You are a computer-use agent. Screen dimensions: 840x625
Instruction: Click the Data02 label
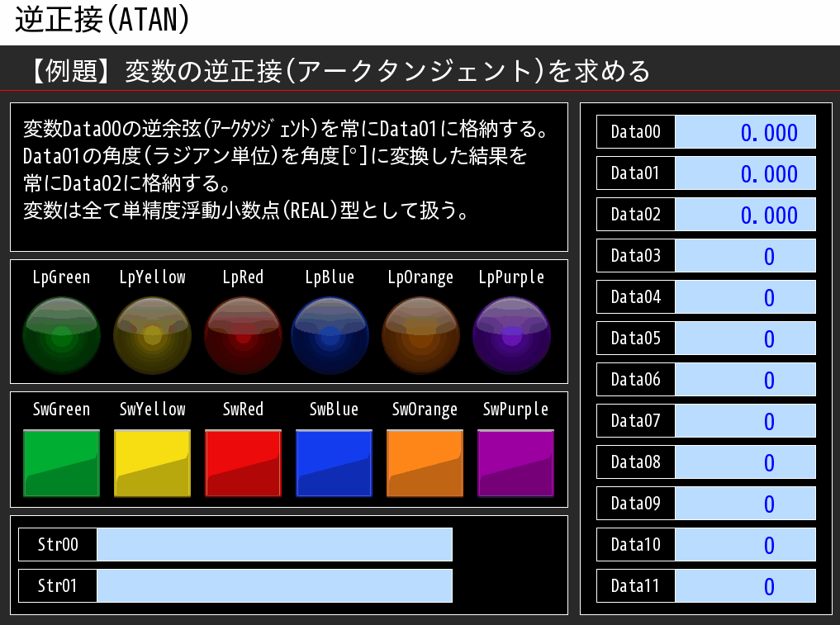click(636, 214)
